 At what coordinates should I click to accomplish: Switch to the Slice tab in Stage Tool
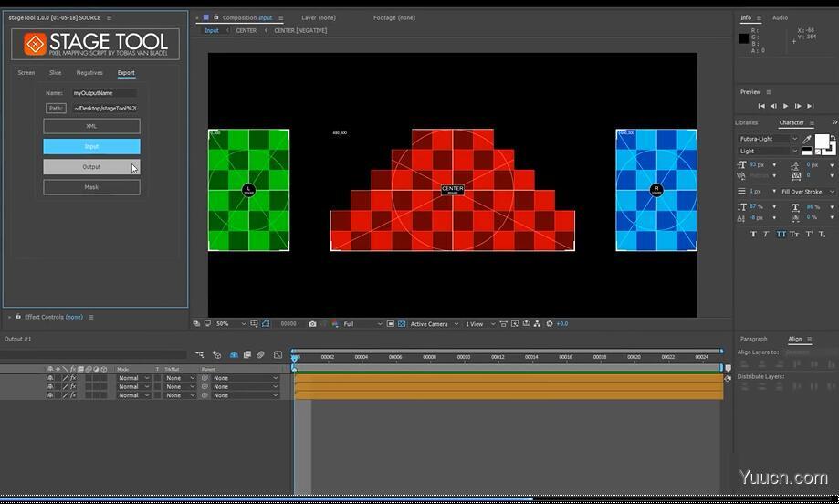click(55, 73)
